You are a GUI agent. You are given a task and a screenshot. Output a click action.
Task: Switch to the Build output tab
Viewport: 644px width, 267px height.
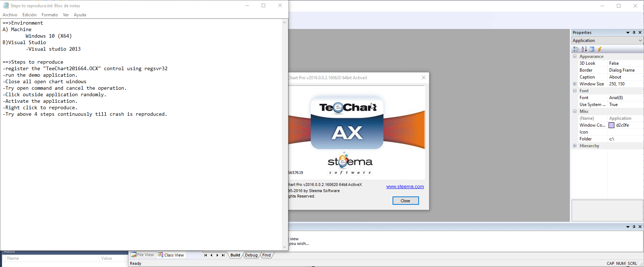(x=235, y=255)
